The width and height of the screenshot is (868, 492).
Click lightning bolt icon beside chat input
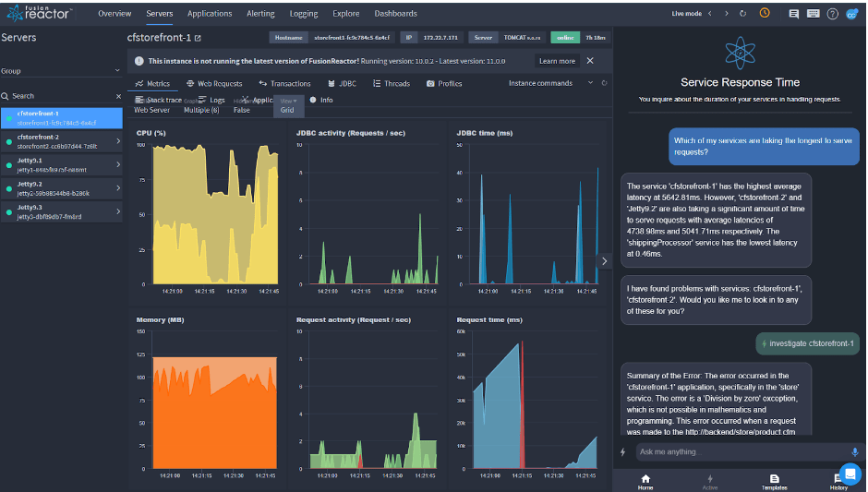[622, 452]
